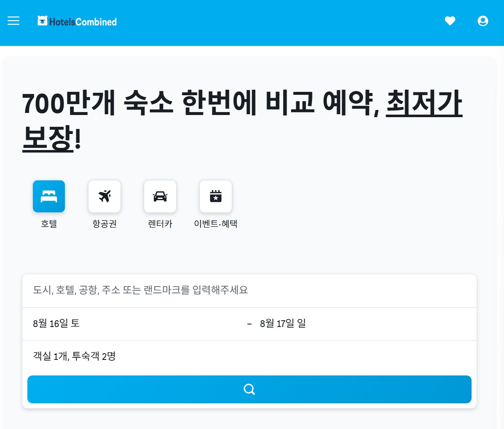Screen dimensions: 504x429
Task: Select the 렌터카 car icon
Action: (x=160, y=196)
